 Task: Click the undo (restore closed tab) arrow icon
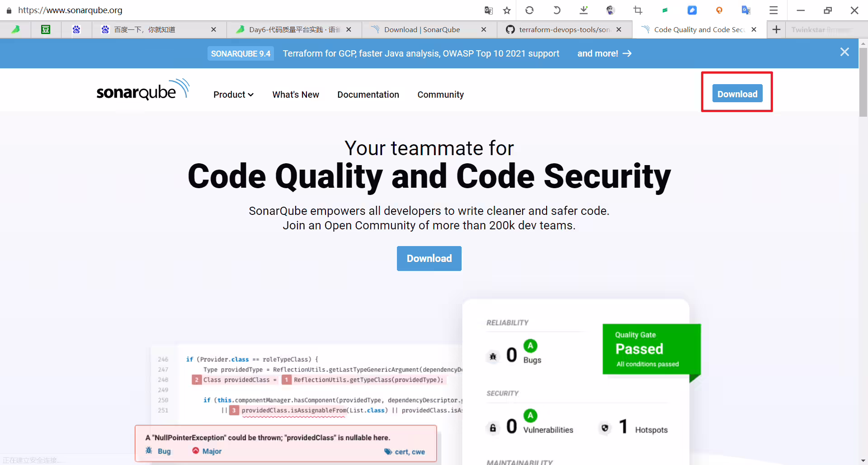click(x=557, y=10)
